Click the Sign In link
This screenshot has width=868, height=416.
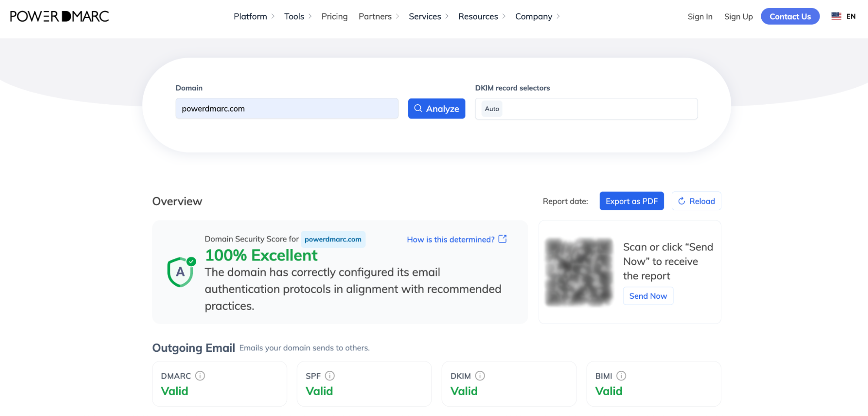[x=700, y=17]
